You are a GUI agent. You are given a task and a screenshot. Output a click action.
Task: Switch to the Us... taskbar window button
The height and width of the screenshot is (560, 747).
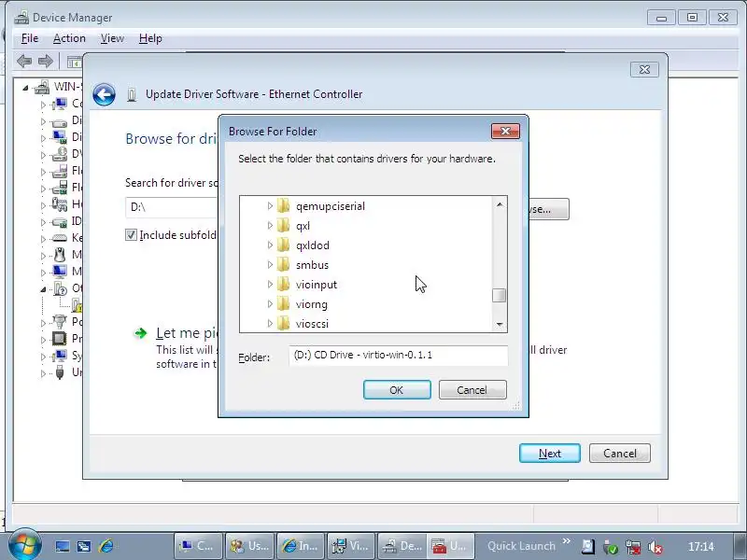pyautogui.click(x=247, y=546)
